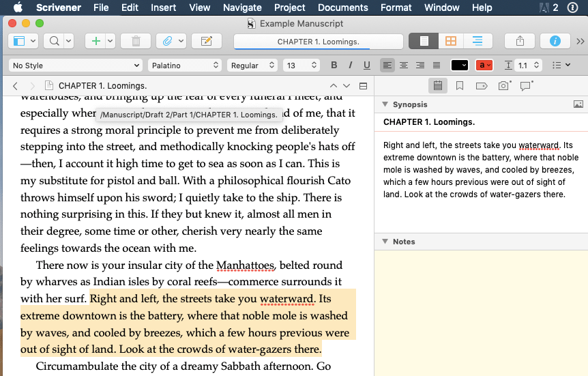Go to next document down arrow
Viewport: 588px width, 376px height.
[x=347, y=86]
